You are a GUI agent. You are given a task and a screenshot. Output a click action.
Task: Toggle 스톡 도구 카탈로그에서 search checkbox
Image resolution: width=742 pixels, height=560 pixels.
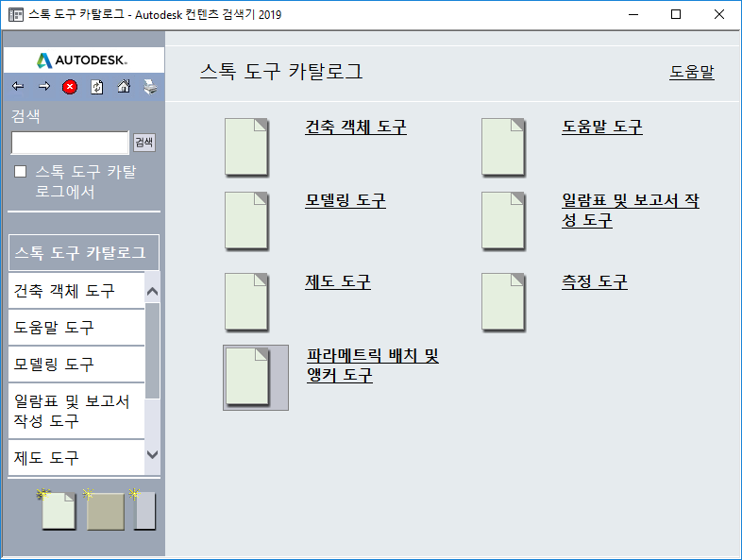21,171
